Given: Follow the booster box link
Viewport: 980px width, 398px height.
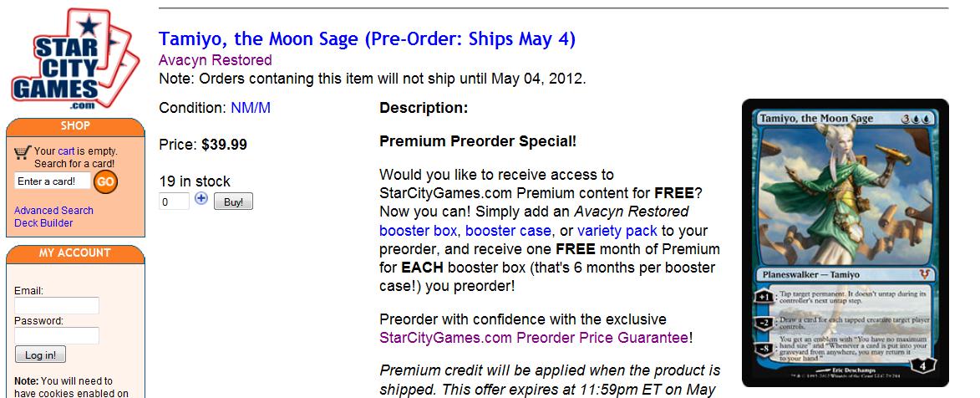Looking at the screenshot, I should coord(419,230).
